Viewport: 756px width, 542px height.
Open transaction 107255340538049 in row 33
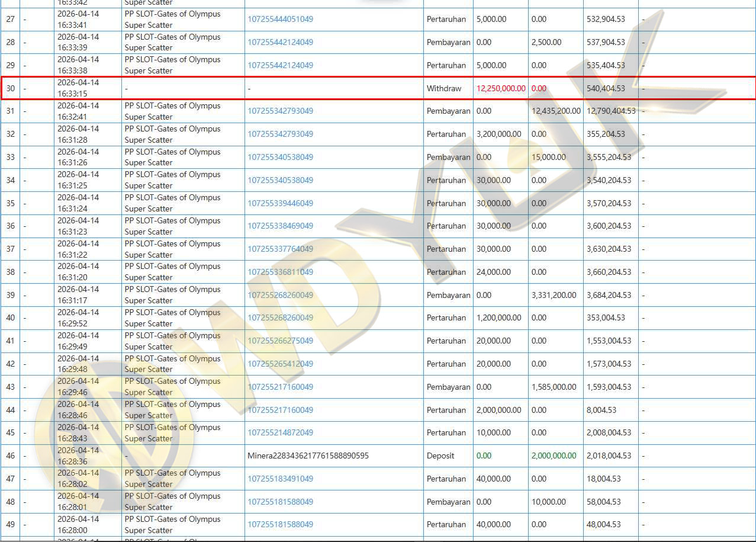pyautogui.click(x=280, y=157)
